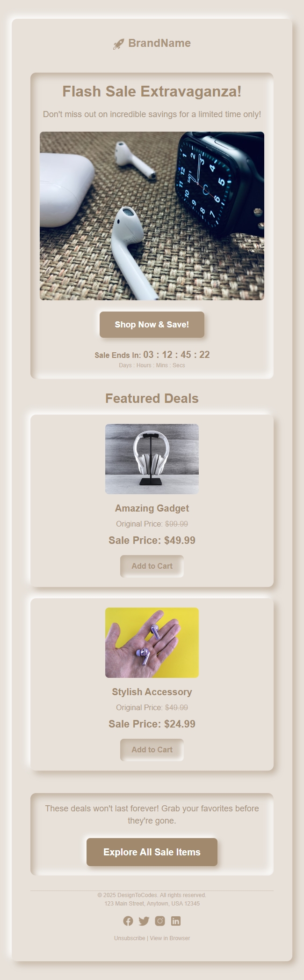Click the BrandName header text
304x980 pixels.
coord(159,43)
